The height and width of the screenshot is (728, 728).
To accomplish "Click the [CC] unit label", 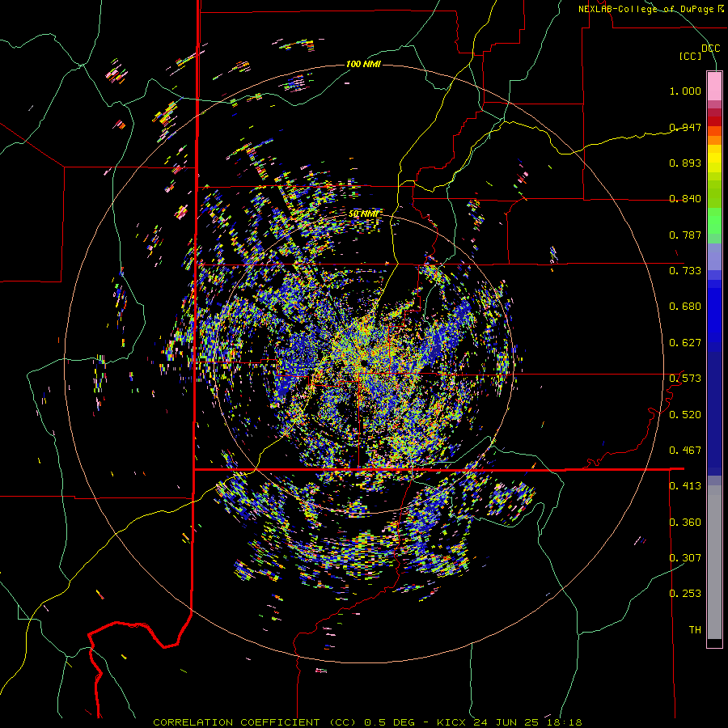I will tap(691, 56).
